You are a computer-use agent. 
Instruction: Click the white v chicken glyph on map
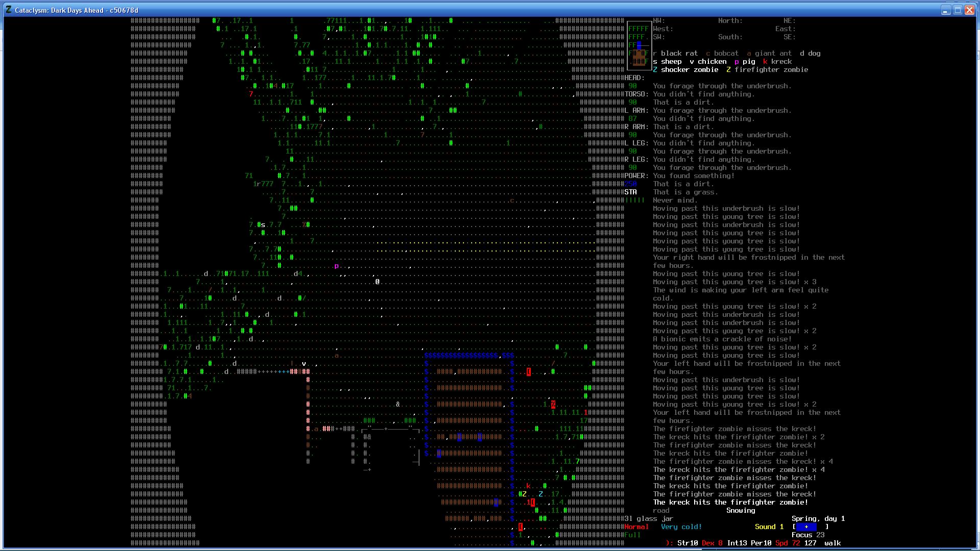(x=304, y=364)
